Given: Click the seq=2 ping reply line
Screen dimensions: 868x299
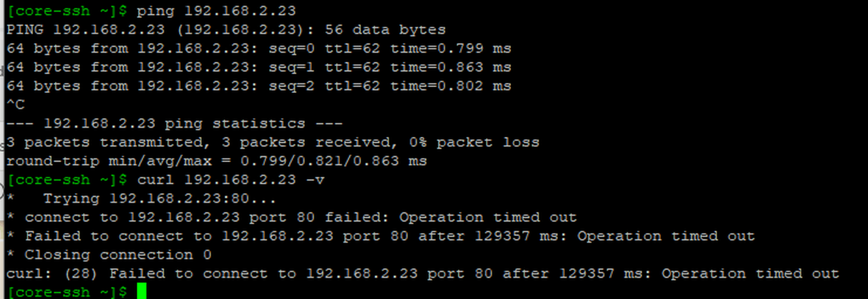Looking at the screenshot, I should [259, 86].
